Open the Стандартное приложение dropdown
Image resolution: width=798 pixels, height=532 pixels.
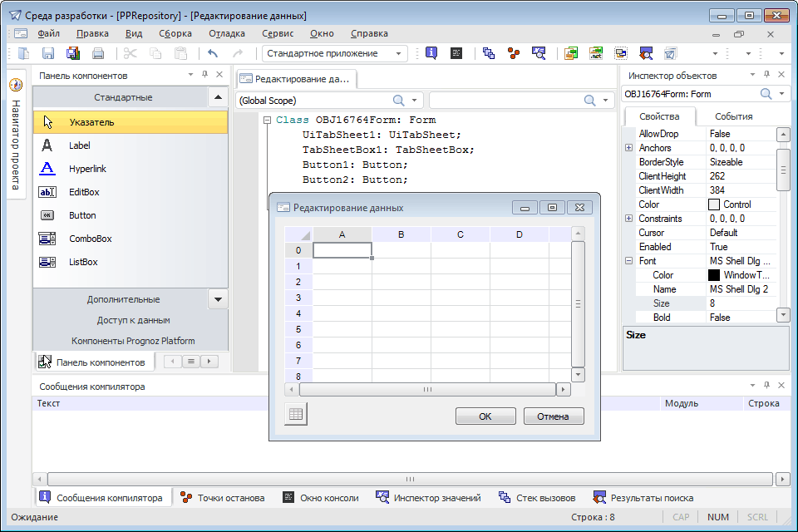(x=400, y=54)
